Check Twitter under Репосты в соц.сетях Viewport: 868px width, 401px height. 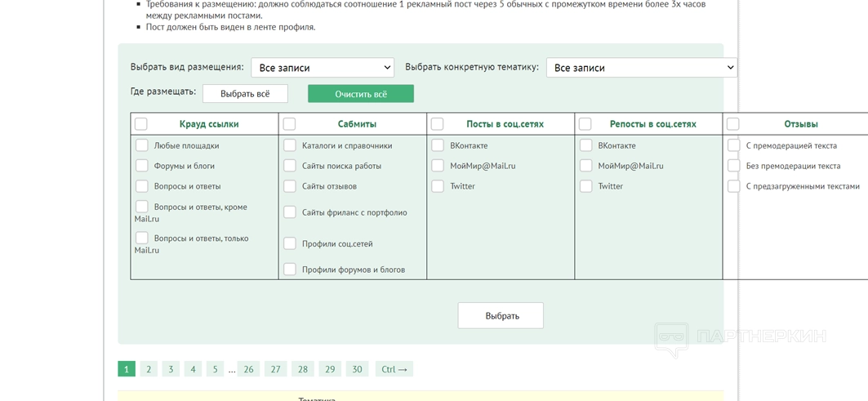586,186
